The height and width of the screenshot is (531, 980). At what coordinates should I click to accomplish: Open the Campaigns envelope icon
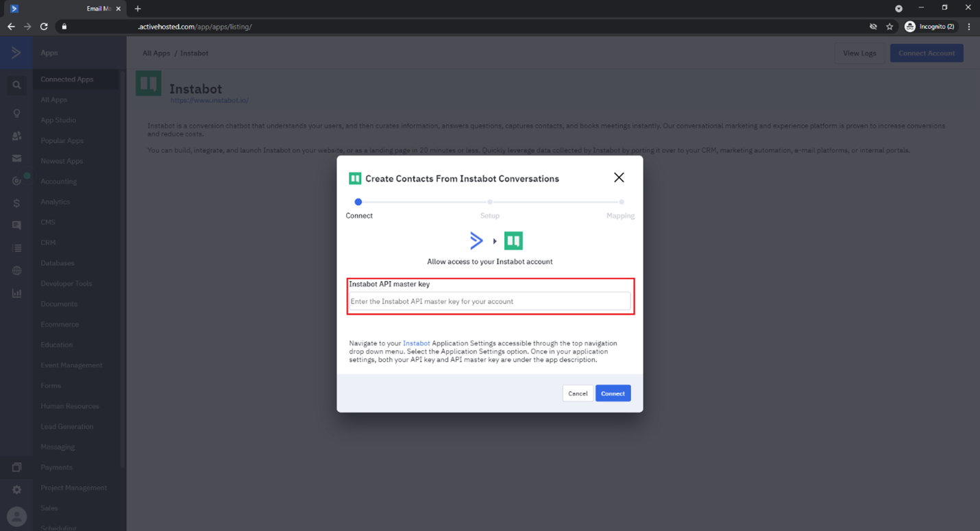tap(16, 158)
